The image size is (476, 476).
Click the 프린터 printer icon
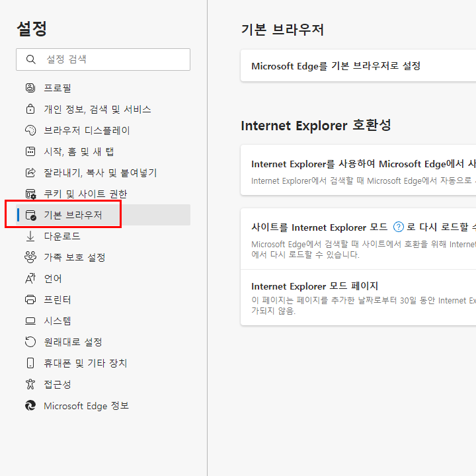30,299
